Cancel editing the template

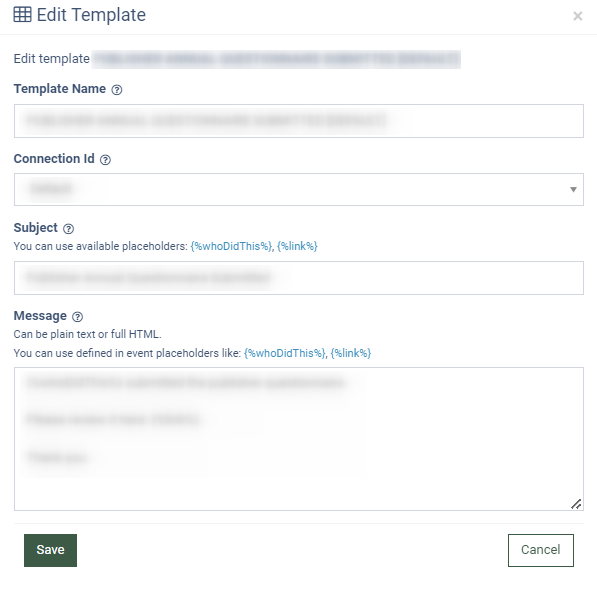541,550
